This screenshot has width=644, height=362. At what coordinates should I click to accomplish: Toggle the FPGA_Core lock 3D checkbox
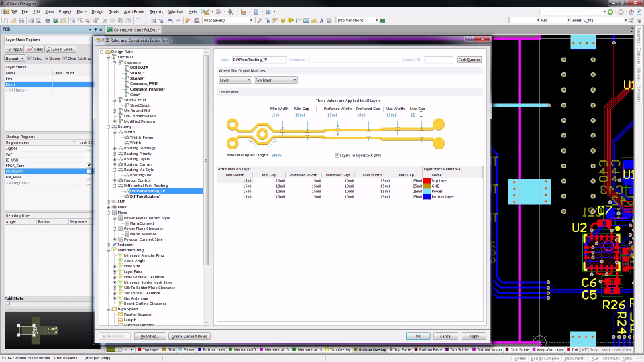tap(89, 166)
